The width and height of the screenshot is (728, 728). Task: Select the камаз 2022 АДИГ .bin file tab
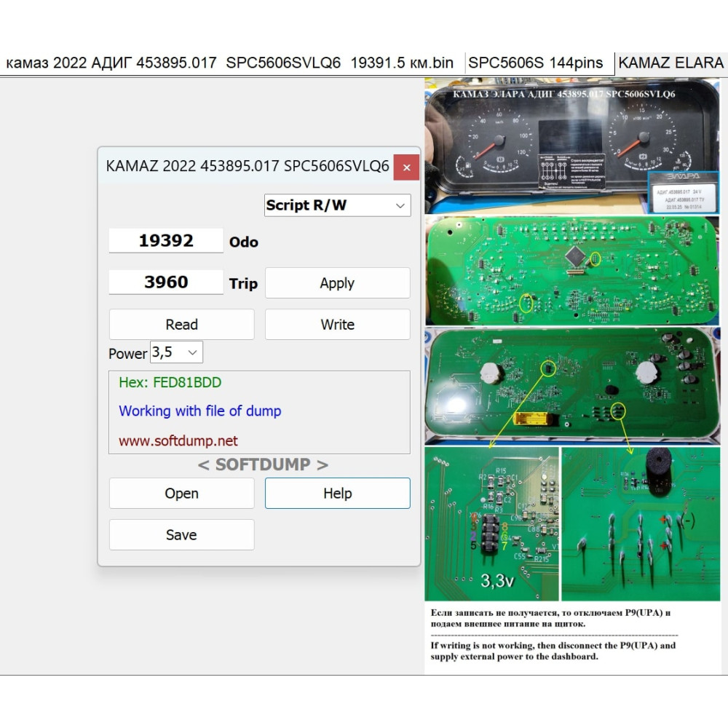tap(230, 63)
